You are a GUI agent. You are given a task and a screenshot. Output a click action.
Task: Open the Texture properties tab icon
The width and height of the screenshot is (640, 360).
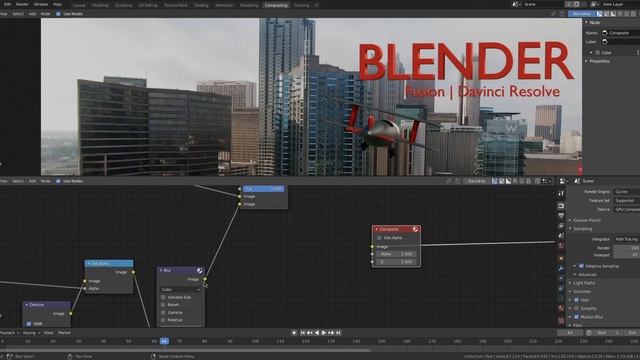561,320
